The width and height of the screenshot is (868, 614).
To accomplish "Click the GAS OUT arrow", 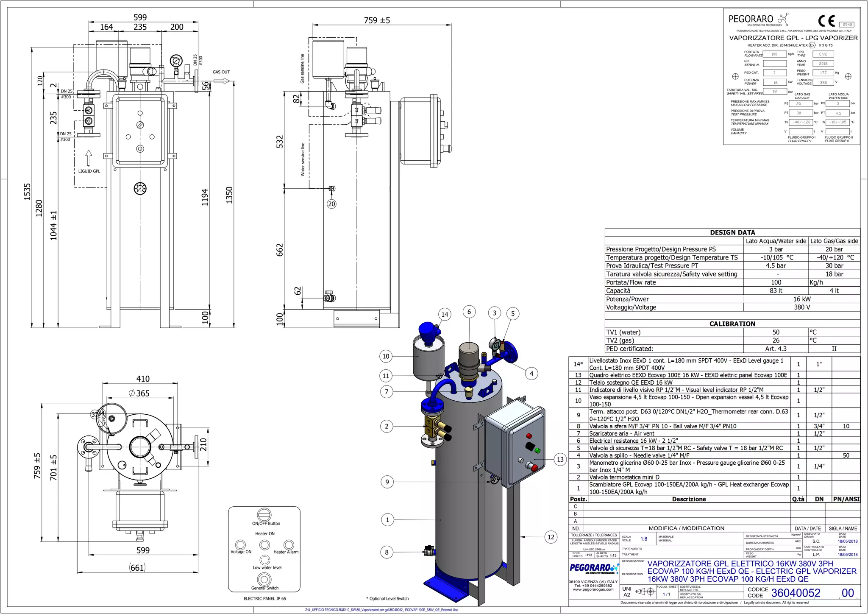I will [x=221, y=81].
